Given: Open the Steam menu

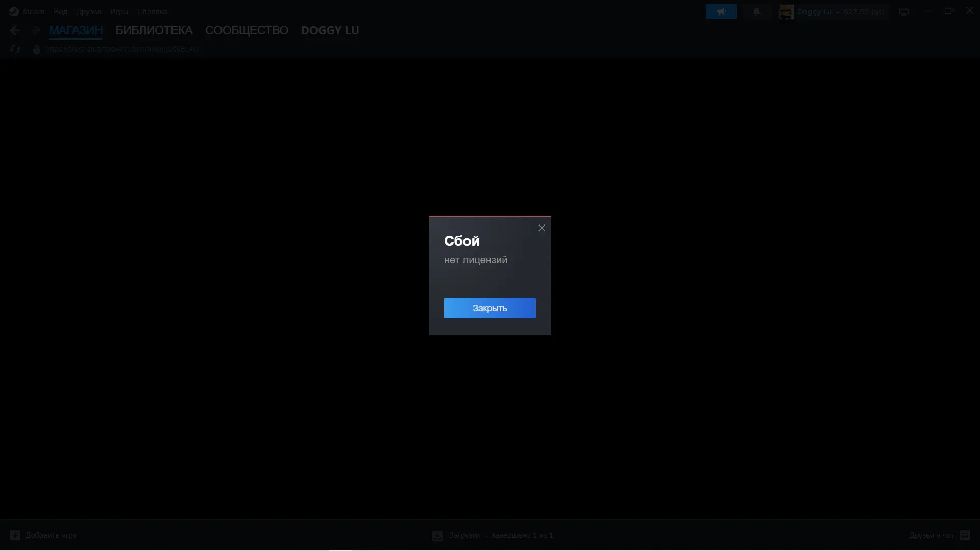Looking at the screenshot, I should [x=33, y=12].
